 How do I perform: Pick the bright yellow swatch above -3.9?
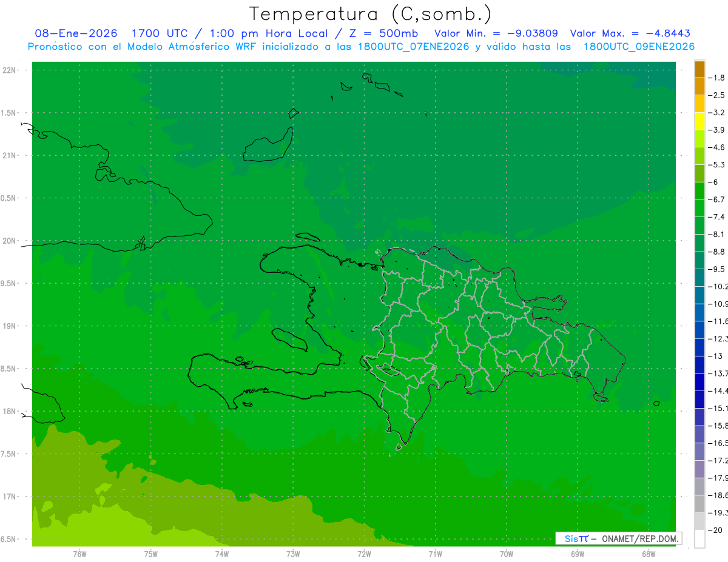coord(699,121)
